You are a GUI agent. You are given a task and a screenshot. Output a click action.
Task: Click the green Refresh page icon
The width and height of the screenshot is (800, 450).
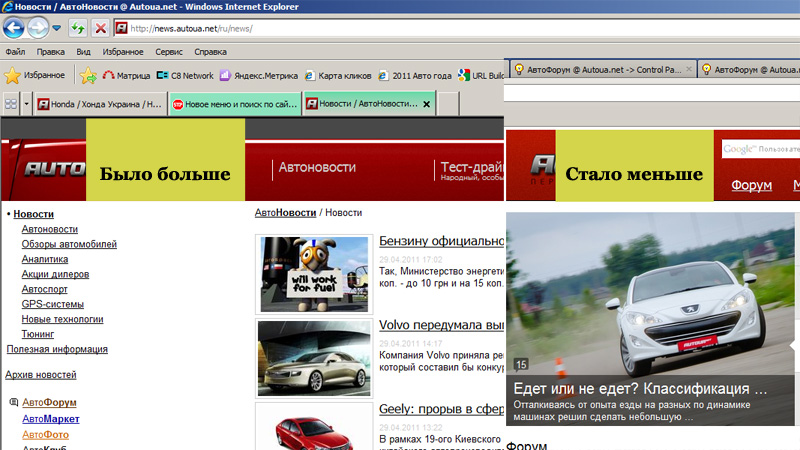click(78, 28)
